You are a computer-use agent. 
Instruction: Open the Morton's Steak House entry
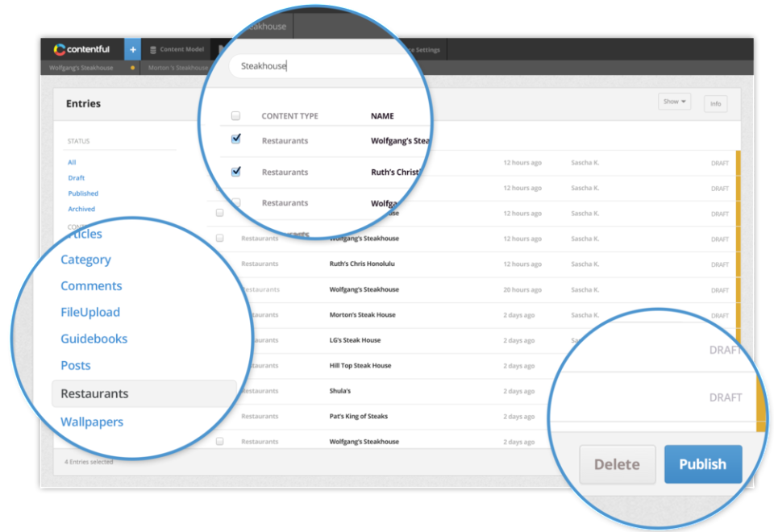click(x=362, y=314)
